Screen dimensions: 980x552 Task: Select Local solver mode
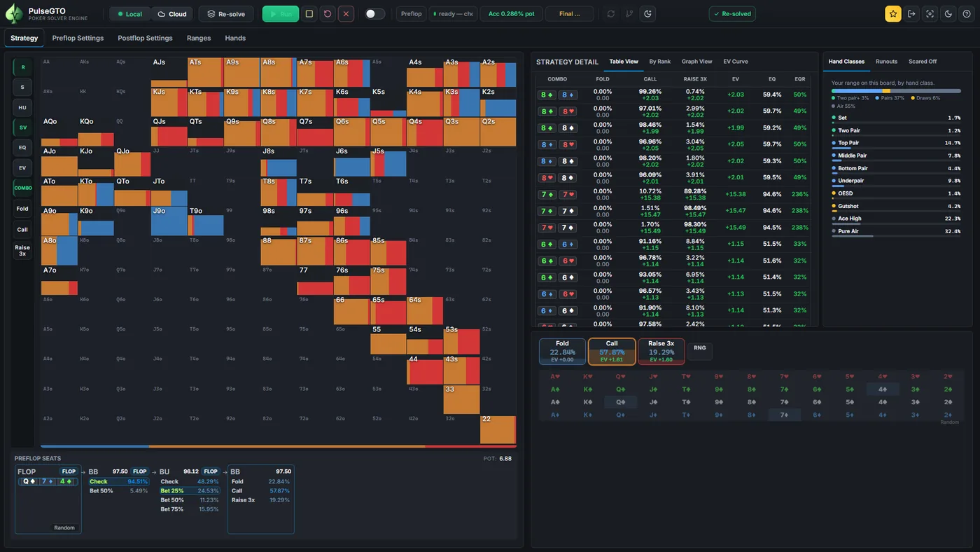click(x=130, y=14)
